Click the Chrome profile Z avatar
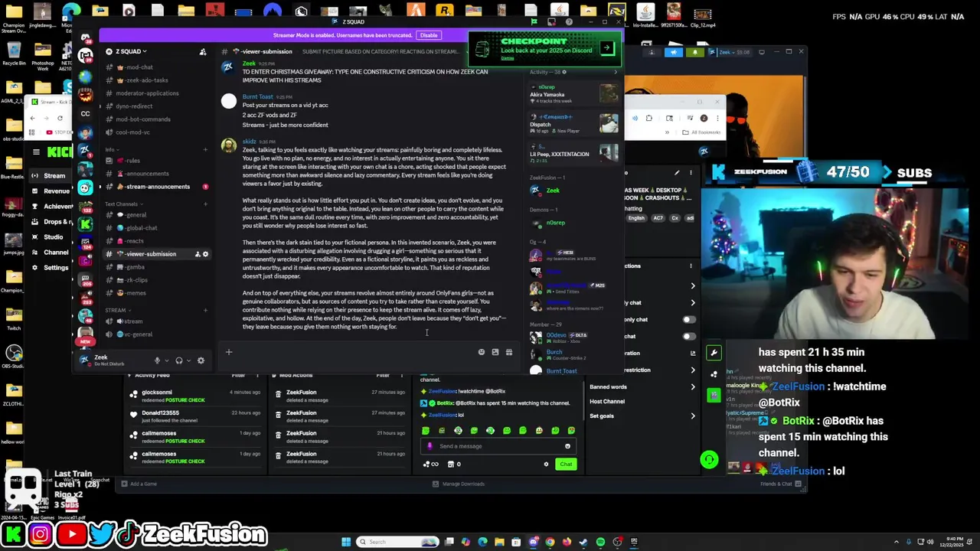The height and width of the screenshot is (551, 980). (x=704, y=118)
